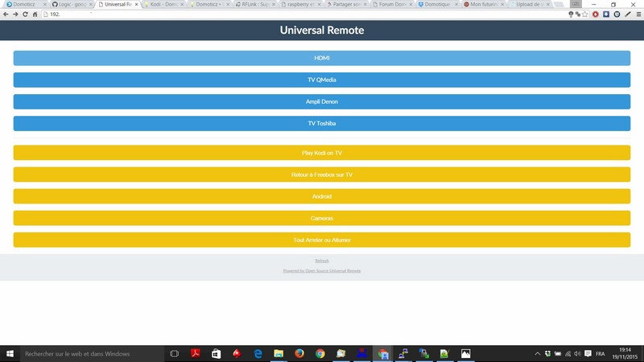This screenshot has width=644, height=362.
Task: Open the volume control in system tray
Action: tap(577, 353)
